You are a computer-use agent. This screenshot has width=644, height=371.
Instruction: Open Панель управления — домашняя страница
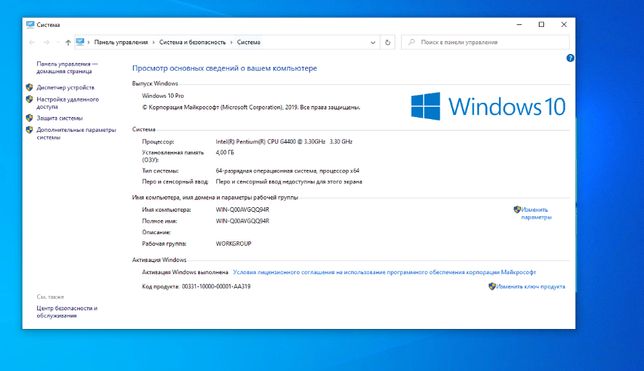[x=67, y=67]
